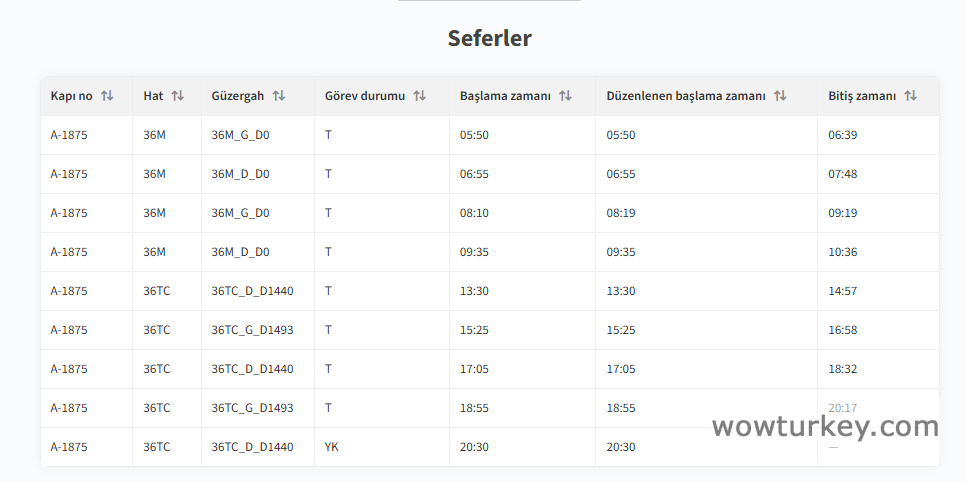965x482 pixels.
Task: Click the YK status cell
Action: coord(332,447)
